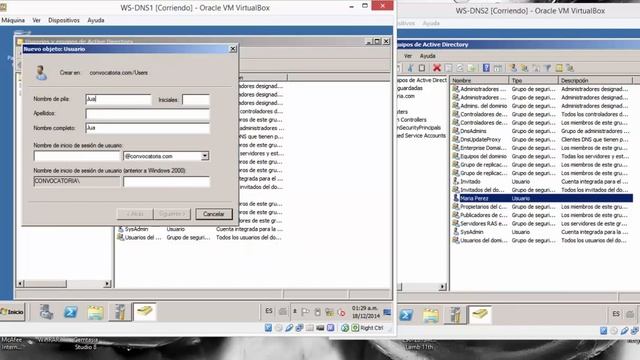Click the Apellidos text field
The image size is (640, 360).
pos(147,113)
